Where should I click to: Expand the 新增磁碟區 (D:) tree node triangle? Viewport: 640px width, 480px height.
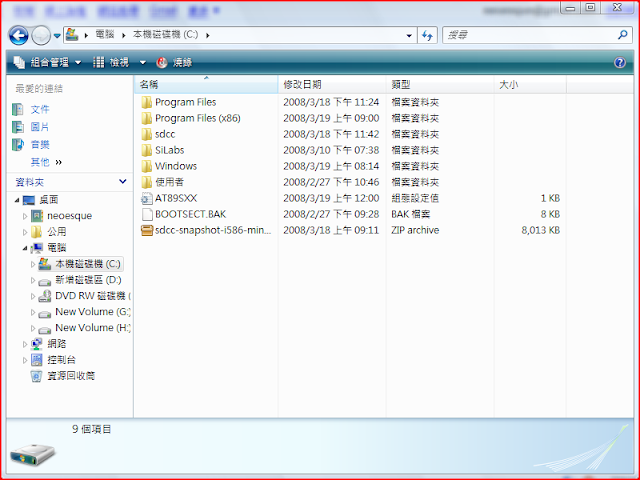(x=33, y=280)
